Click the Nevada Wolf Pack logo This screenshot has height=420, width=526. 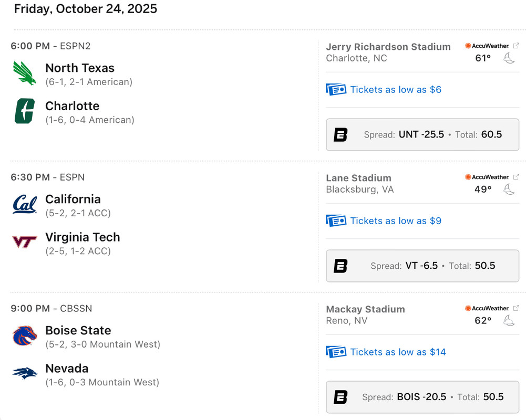tap(25, 373)
